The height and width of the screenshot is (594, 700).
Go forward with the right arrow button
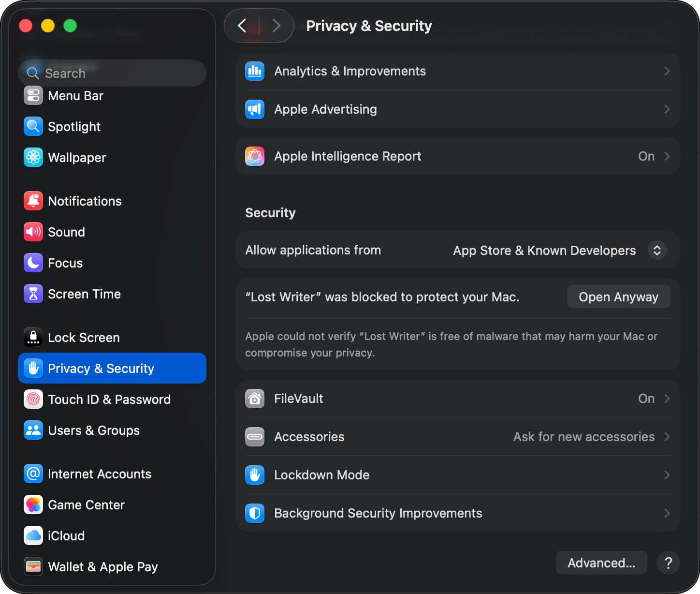click(276, 26)
